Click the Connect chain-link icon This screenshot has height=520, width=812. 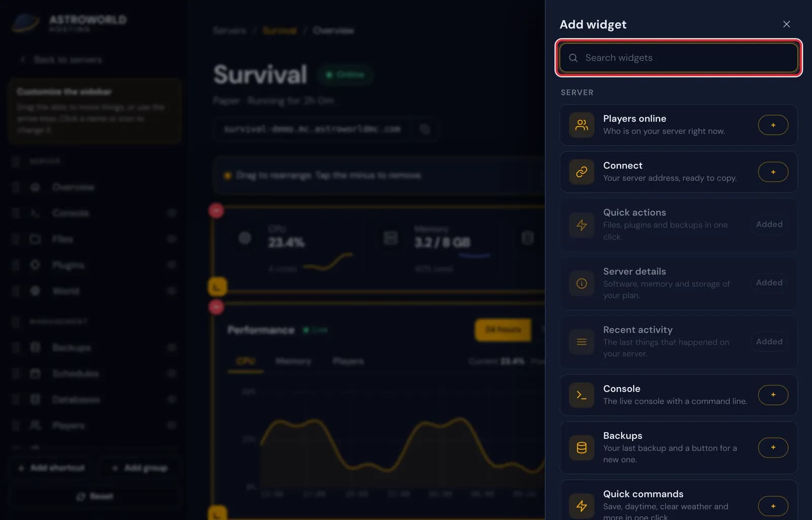tap(582, 172)
